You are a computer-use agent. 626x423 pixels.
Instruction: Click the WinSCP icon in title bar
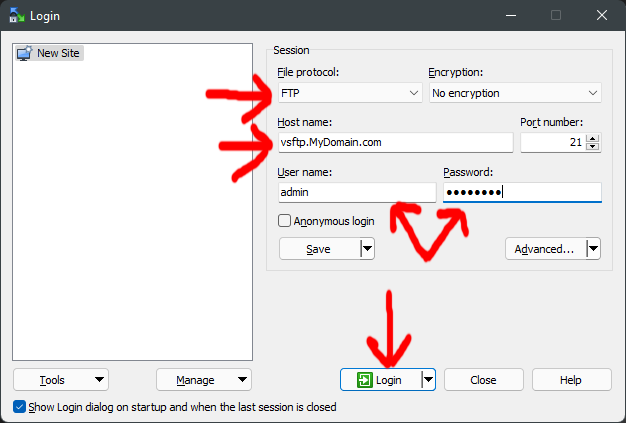(16, 16)
